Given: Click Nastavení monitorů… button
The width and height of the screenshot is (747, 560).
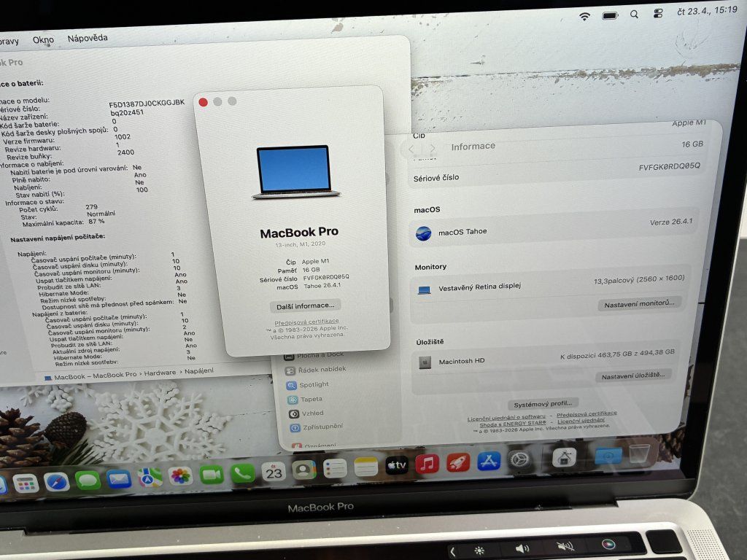Looking at the screenshot, I should tap(639, 304).
